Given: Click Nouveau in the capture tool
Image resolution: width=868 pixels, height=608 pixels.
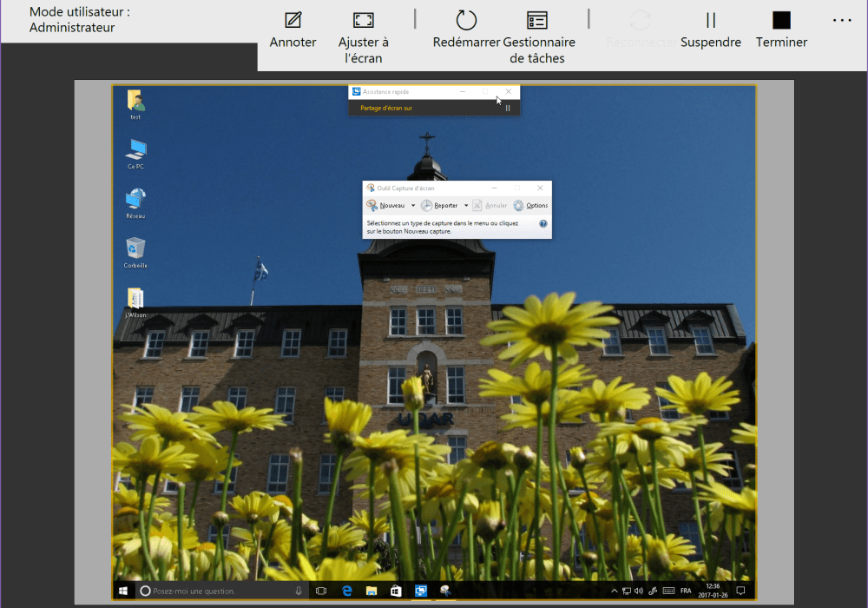Looking at the screenshot, I should coord(386,206).
